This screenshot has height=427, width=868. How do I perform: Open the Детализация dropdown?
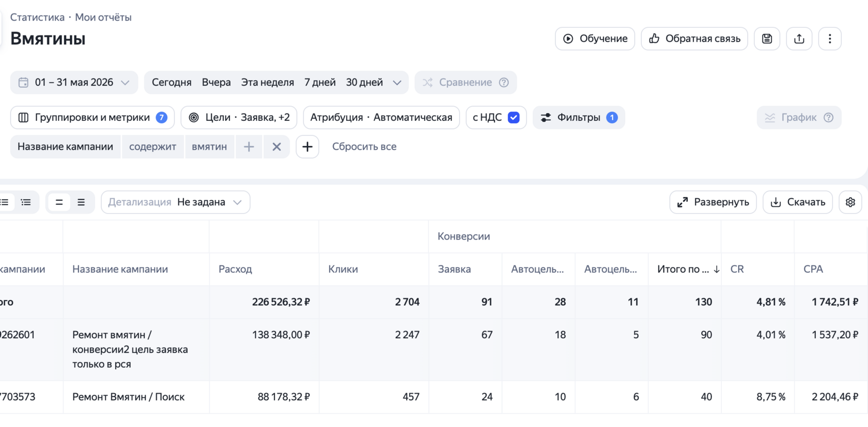click(x=176, y=202)
